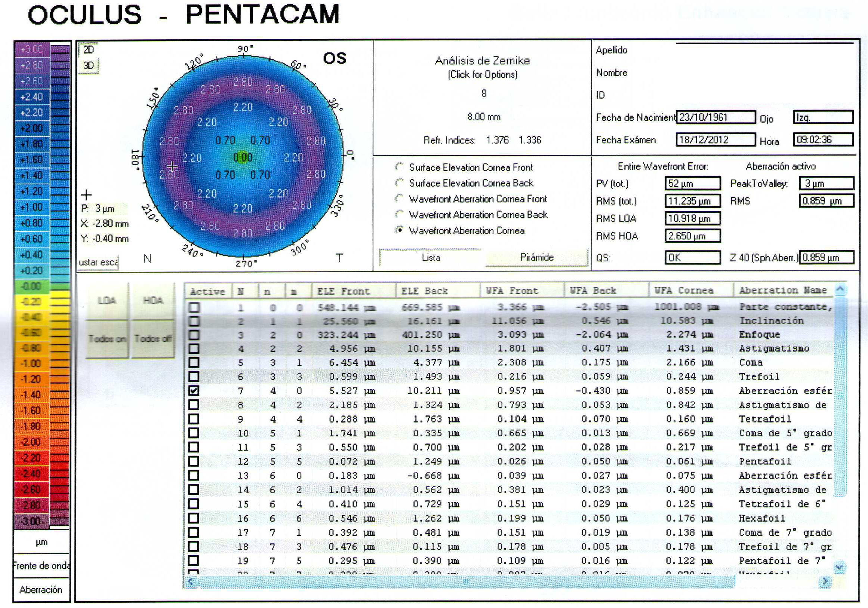Click the Aberration Name column header

[x=783, y=291]
